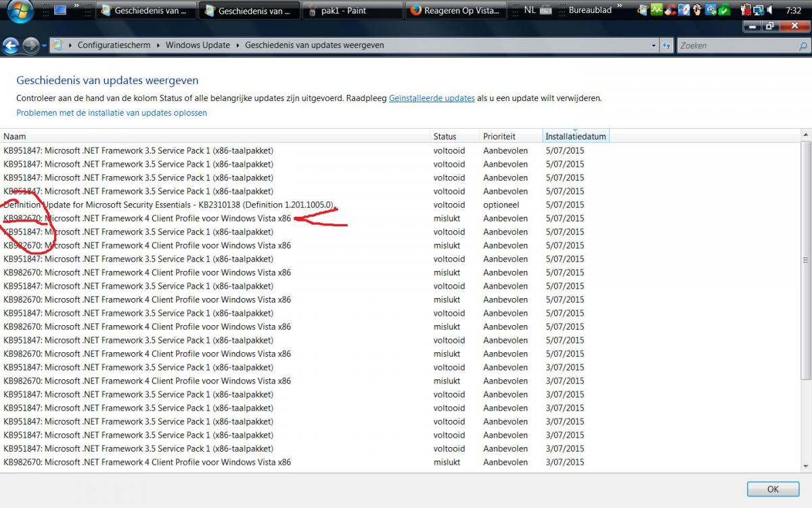Open the volume speaker tray icon
Viewport: 812px width, 508px height.
tap(770, 10)
